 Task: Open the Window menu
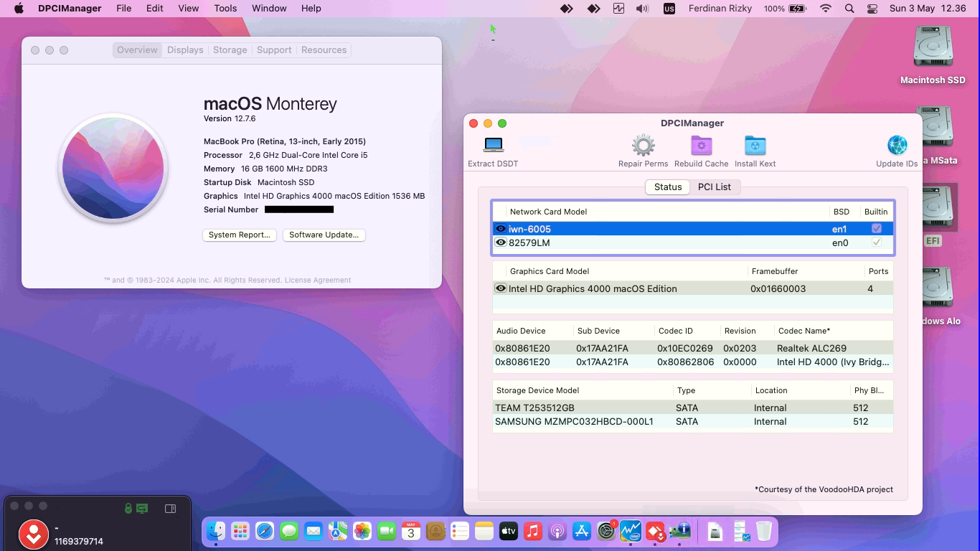(269, 9)
